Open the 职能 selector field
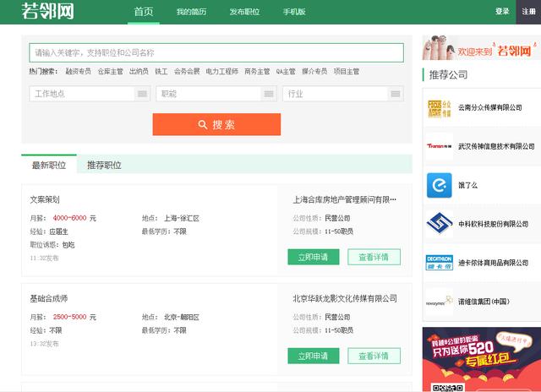541x392 pixels. tap(216, 94)
